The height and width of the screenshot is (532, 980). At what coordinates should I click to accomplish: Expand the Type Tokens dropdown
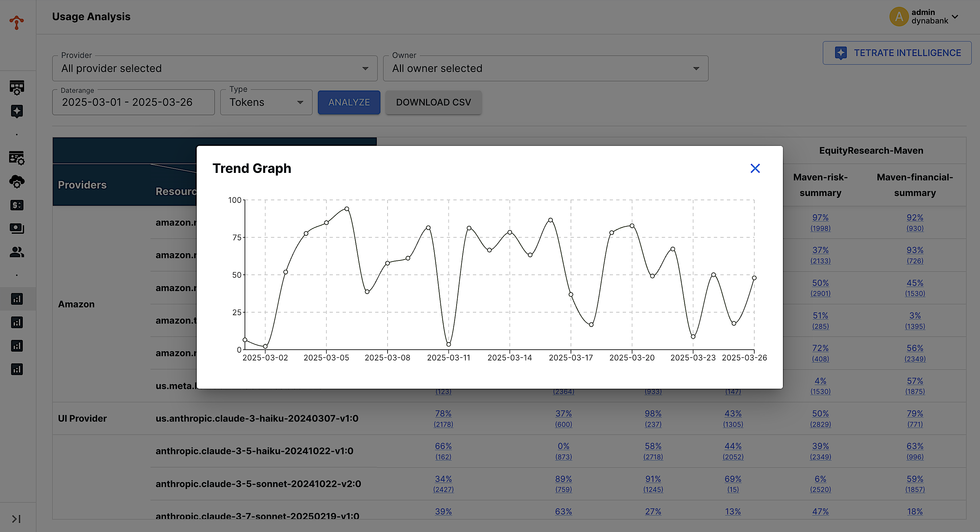coord(266,102)
